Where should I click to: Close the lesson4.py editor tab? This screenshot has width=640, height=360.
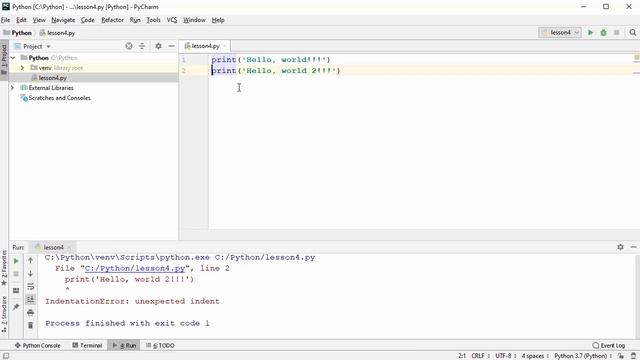(224, 46)
